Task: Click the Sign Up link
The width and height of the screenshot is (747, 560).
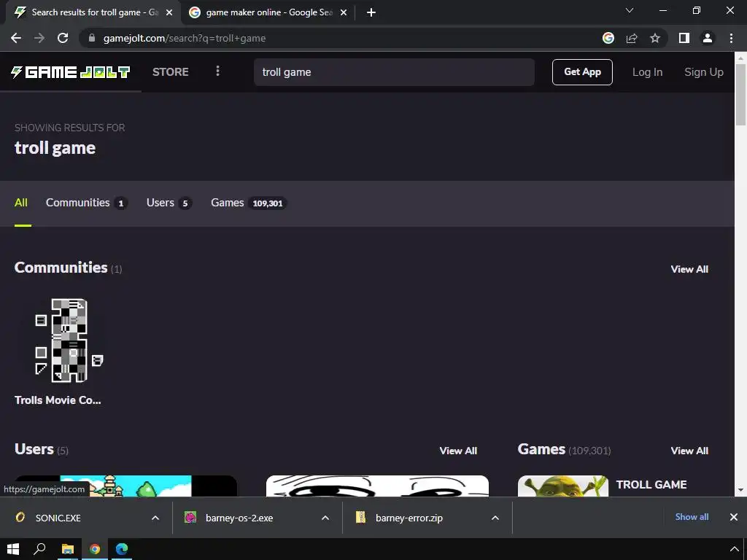Action: [x=704, y=72]
